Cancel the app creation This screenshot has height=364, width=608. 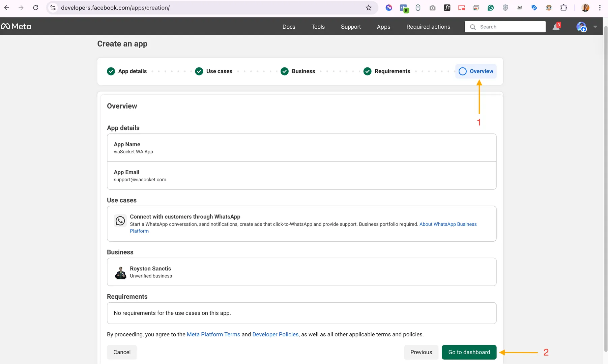tap(122, 352)
